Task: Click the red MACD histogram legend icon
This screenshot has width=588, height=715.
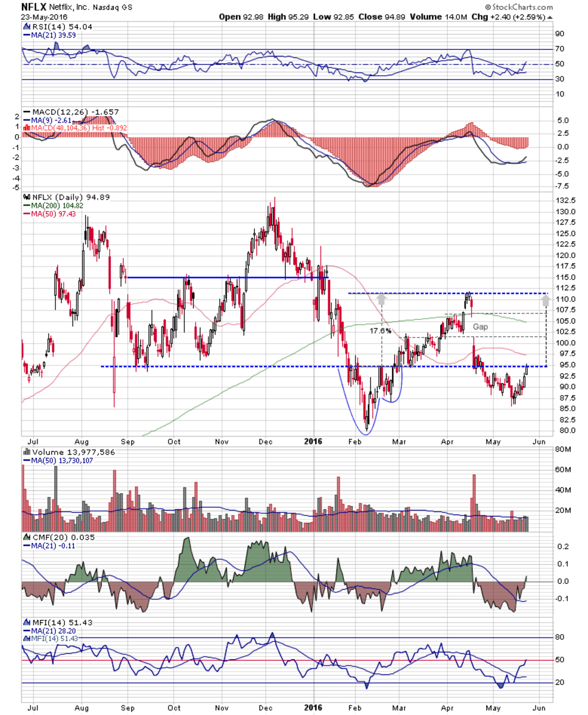Action: click(26, 128)
